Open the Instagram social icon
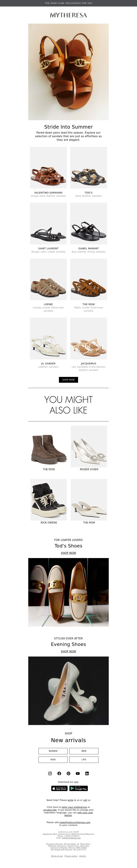This screenshot has width=137, height=868. [x=50, y=773]
